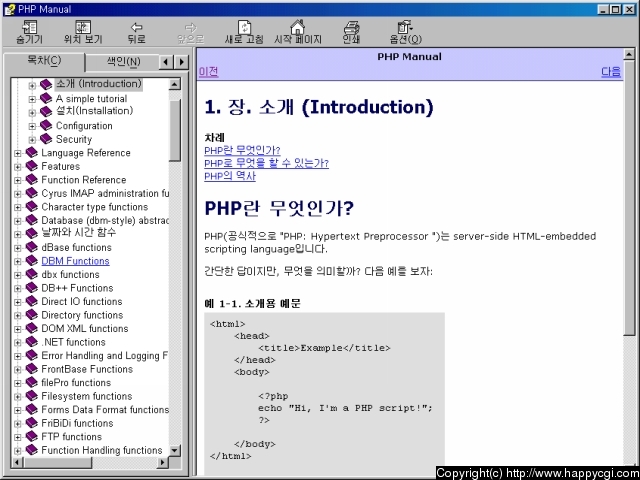This screenshot has width=640, height=480.
Task: Open the PHP란 무엇인가? contents link
Action: pyautogui.click(x=242, y=150)
